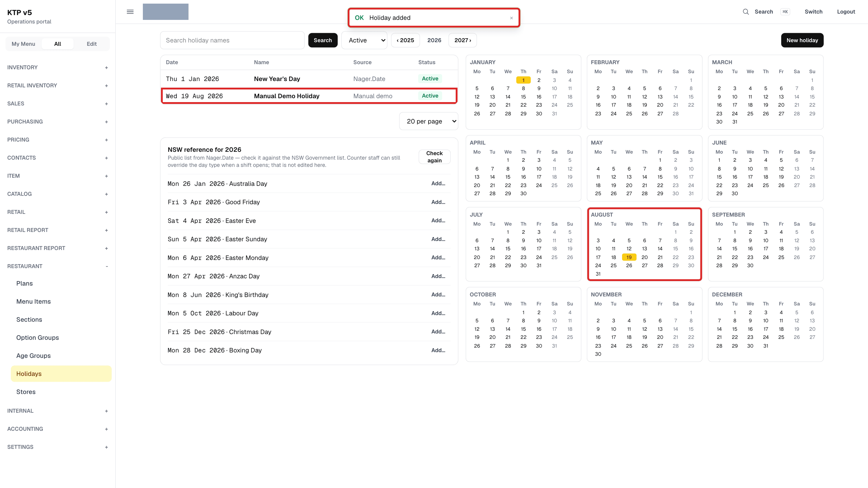Go to previous year 2025
This screenshot has width=868, height=488.
coord(405,40)
